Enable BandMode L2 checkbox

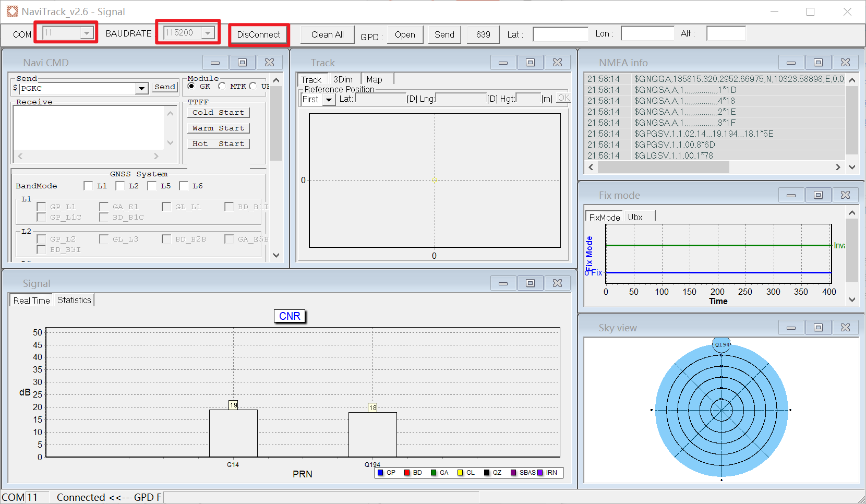coord(120,186)
